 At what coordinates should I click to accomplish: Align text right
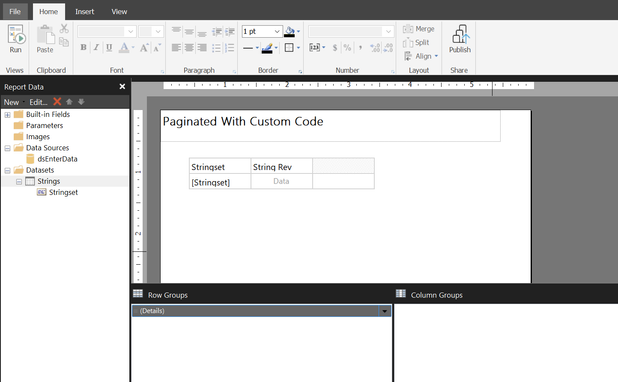(202, 48)
